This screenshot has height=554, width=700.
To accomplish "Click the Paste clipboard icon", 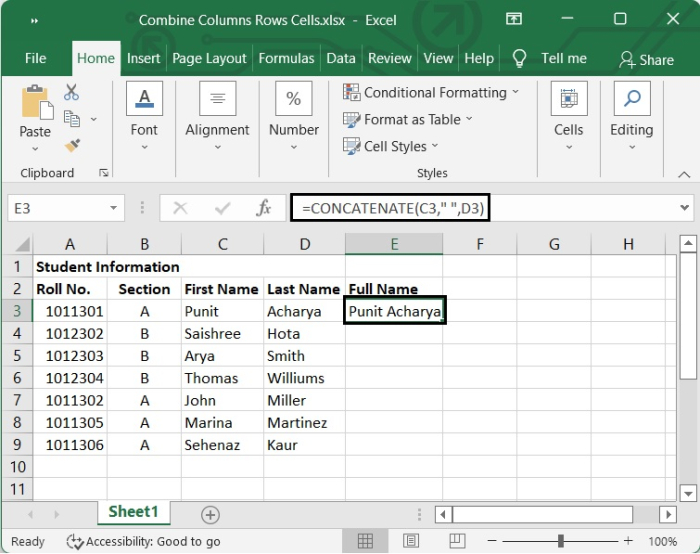I will point(38,102).
